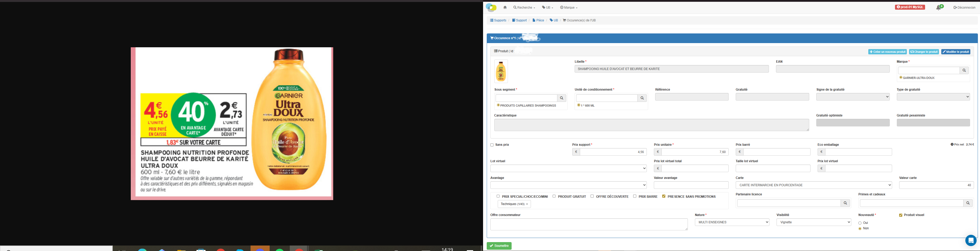Click Modifier le produit button
980x251 pixels.
(955, 52)
